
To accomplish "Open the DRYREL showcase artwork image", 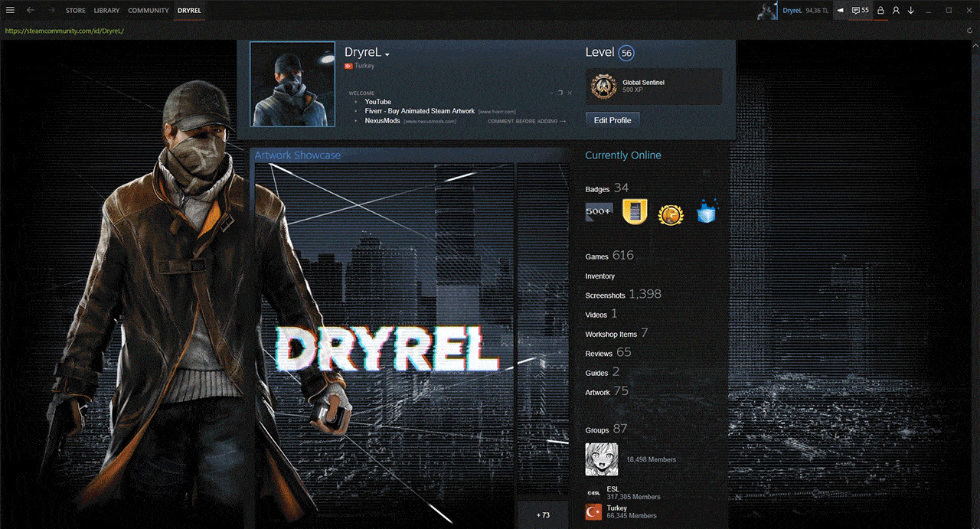I will (x=384, y=345).
